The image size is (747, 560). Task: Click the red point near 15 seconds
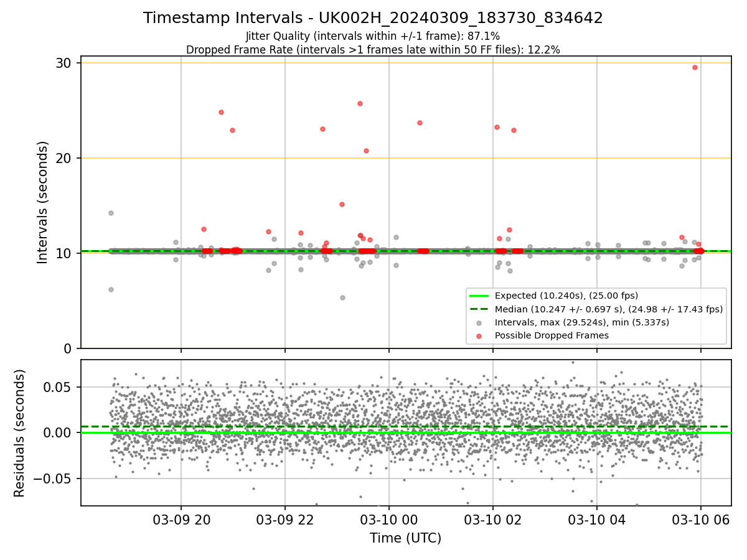pos(342,204)
